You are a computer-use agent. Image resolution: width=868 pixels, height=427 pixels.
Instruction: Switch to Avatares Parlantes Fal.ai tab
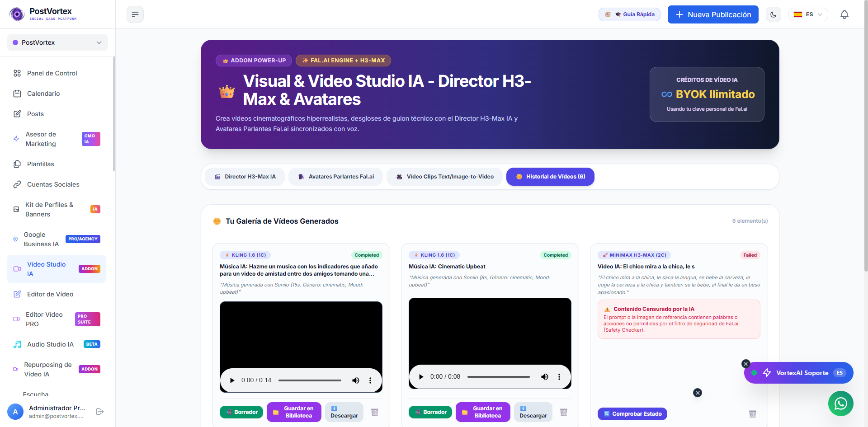336,177
